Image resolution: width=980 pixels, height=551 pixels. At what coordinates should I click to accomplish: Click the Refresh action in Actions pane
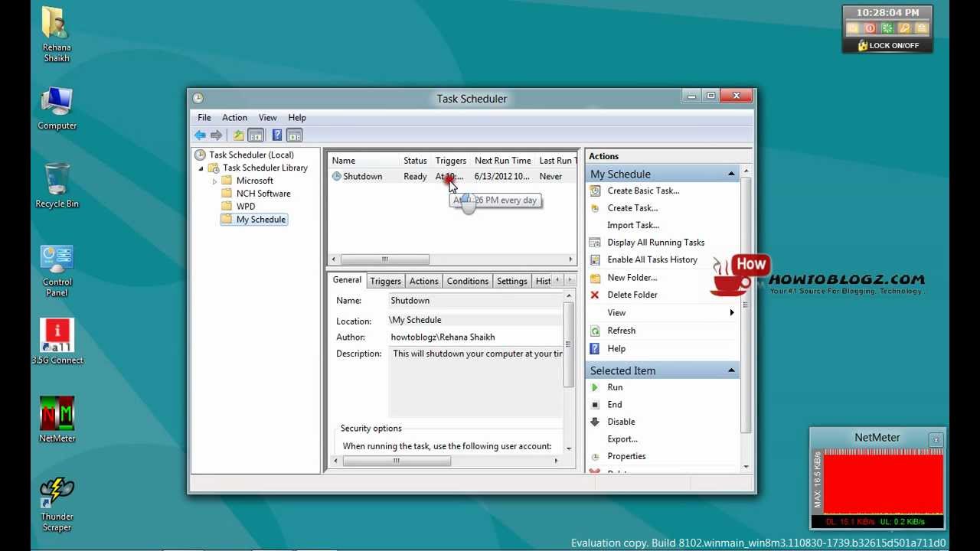click(621, 331)
